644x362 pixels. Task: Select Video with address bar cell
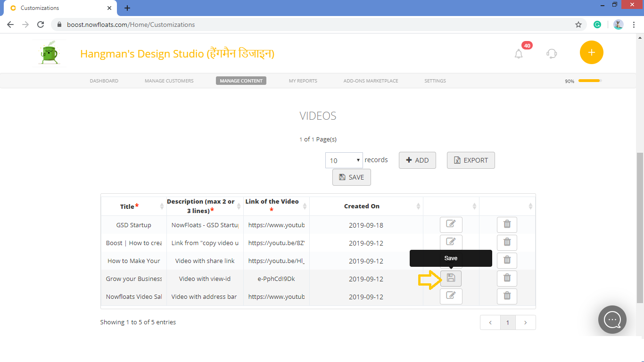point(205,296)
